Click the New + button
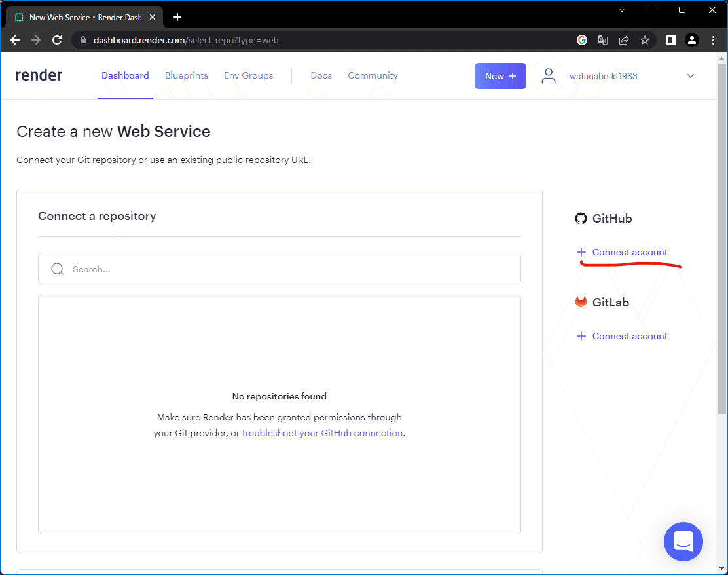The height and width of the screenshot is (575, 728). click(x=500, y=76)
